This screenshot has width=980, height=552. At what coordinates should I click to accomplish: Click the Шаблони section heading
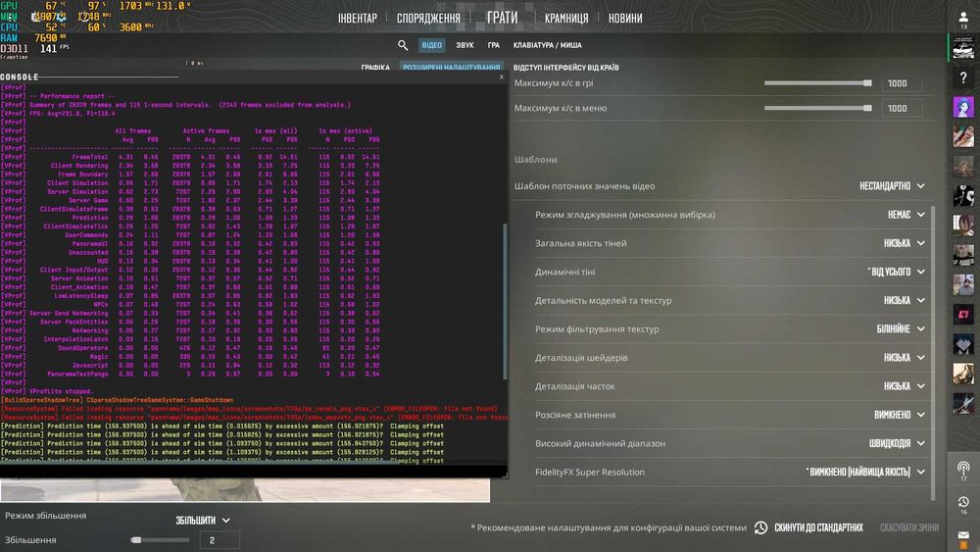tap(536, 160)
